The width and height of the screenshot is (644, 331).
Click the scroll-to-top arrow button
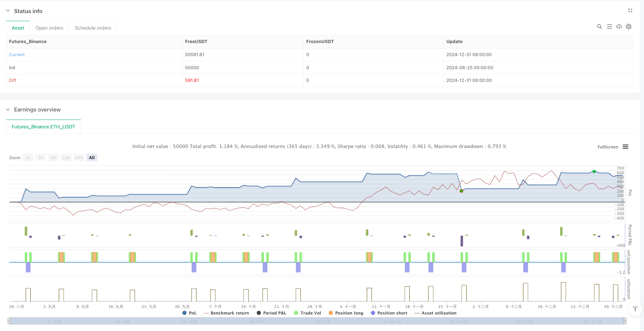click(x=635, y=309)
